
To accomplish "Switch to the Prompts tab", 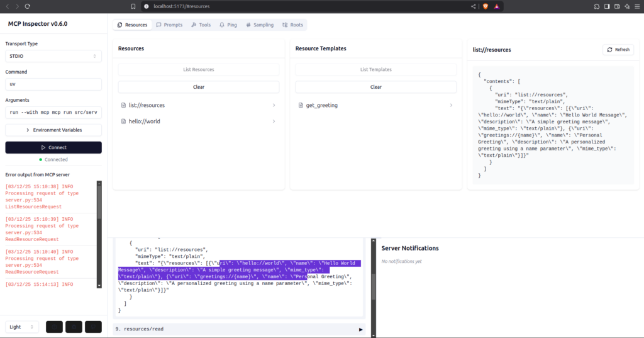I will click(169, 25).
